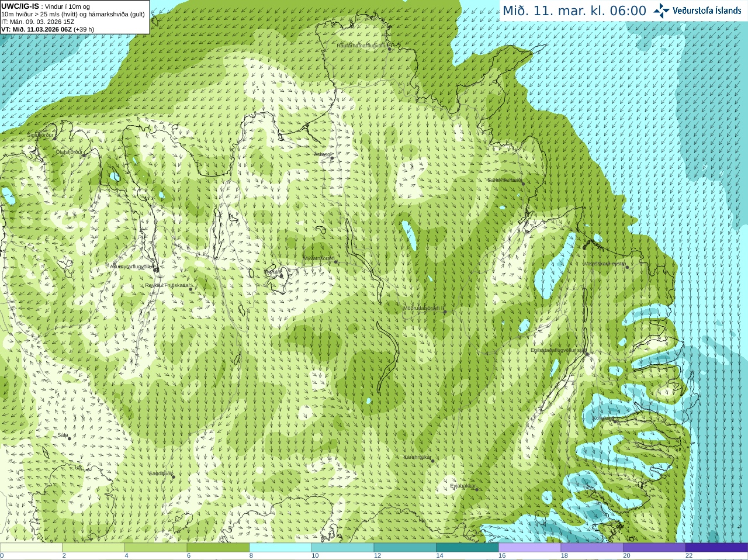Select the UWC/IG-IS model title text

coord(20,6)
